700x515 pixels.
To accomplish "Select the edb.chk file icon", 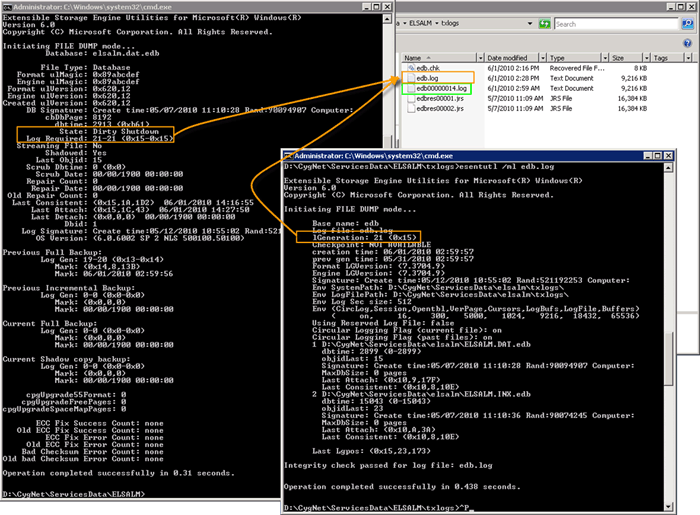I will point(411,68).
